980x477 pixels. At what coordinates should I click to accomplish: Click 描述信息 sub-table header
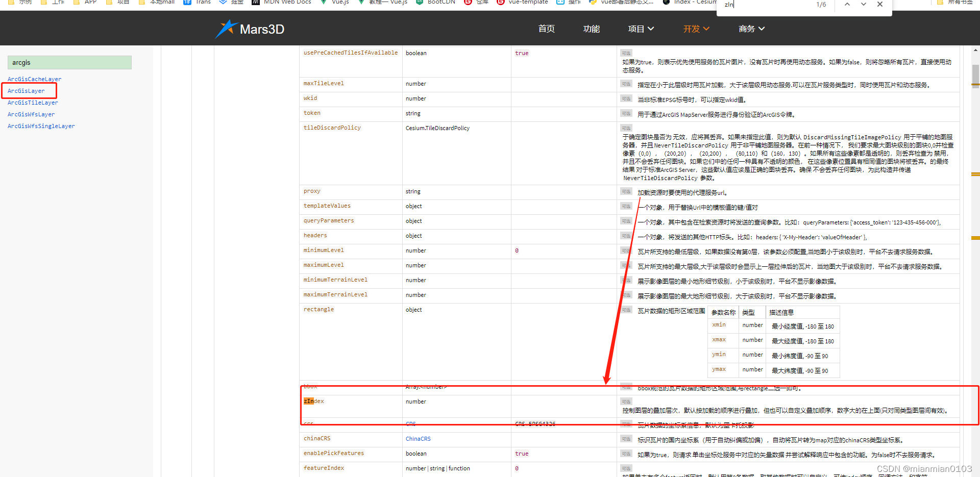781,312
